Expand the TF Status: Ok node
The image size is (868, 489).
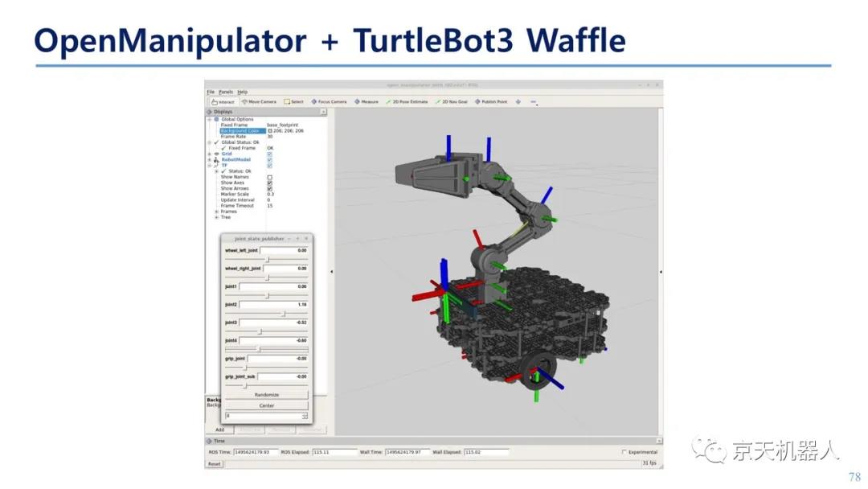click(216, 171)
